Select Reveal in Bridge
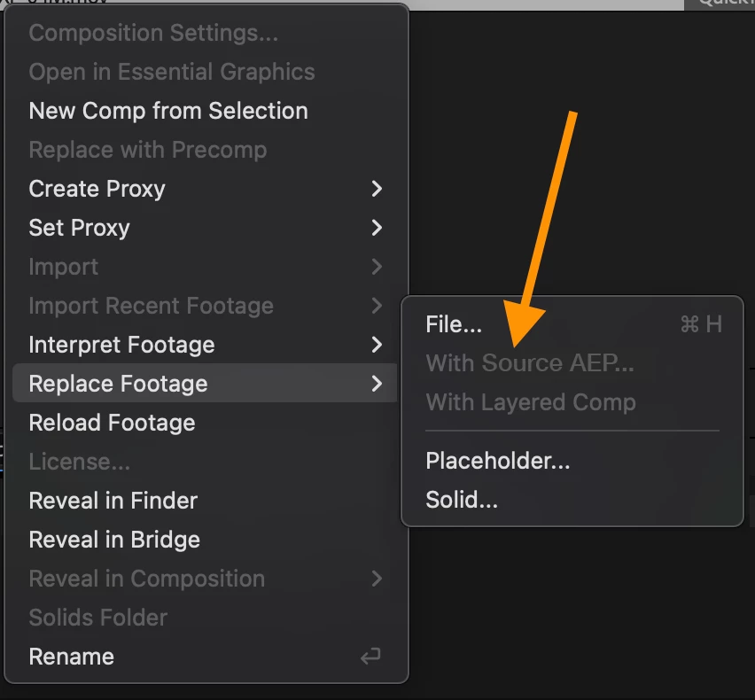The height and width of the screenshot is (700, 755). (x=114, y=540)
